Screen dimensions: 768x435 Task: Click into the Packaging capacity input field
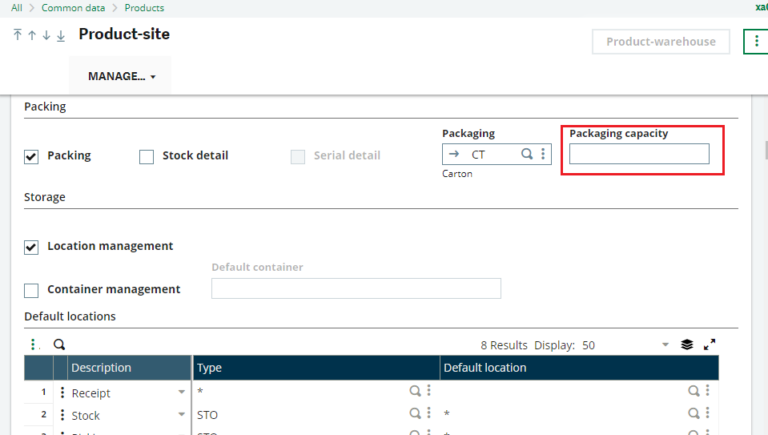tap(639, 154)
